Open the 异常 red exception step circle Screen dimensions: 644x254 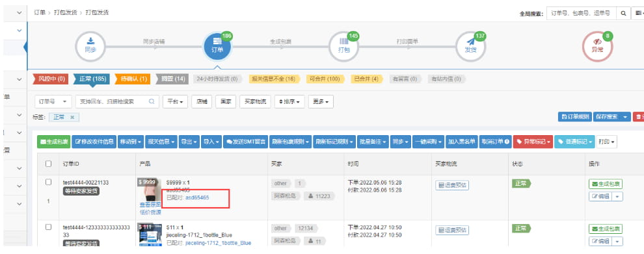pyautogui.click(x=597, y=46)
